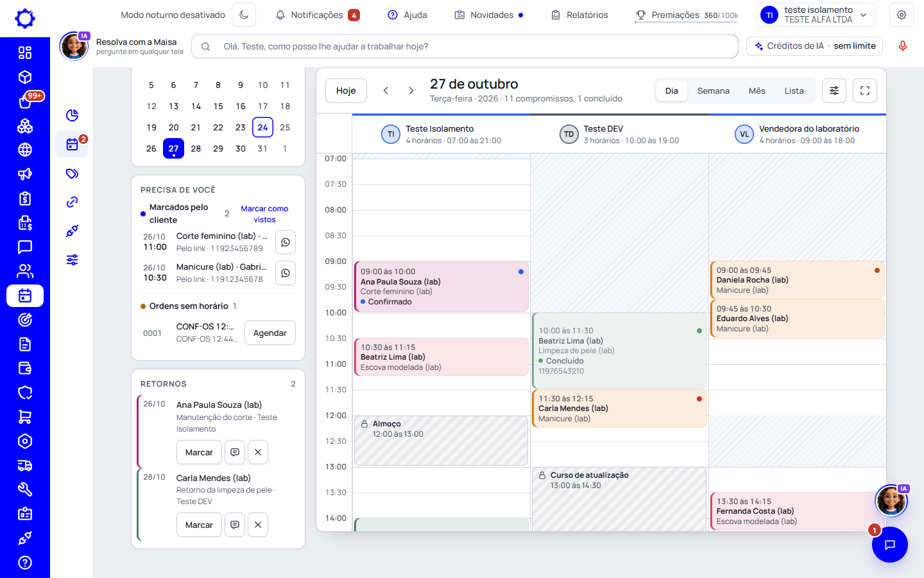Viewport: 924px width, 578px height.
Task: Switch to Lista view tab
Action: point(794,91)
